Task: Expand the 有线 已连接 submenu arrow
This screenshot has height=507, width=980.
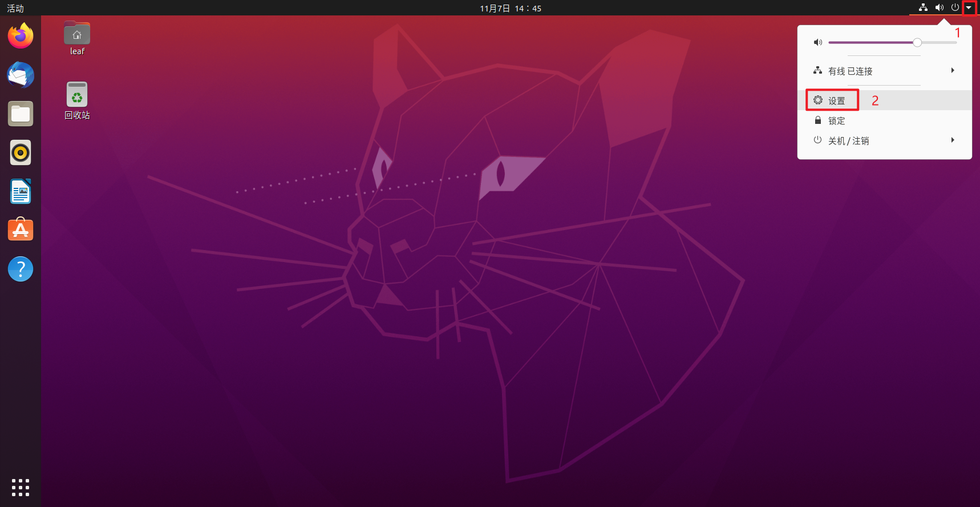Action: tap(953, 70)
